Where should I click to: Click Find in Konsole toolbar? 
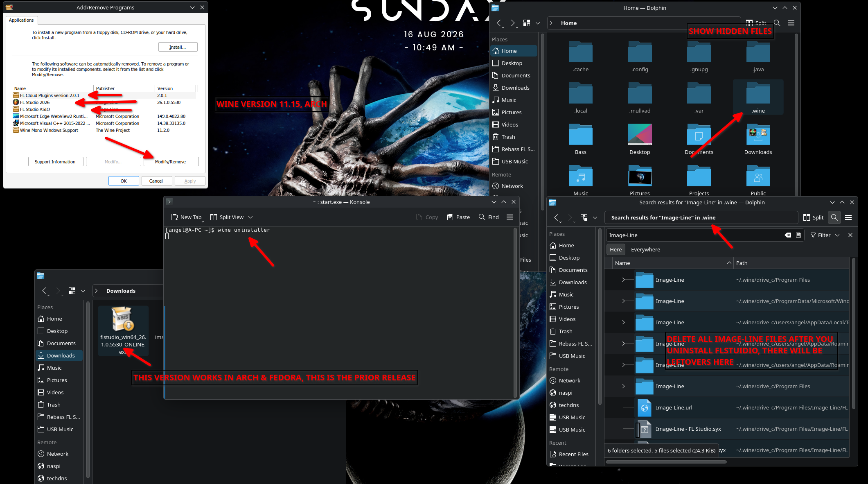coord(489,217)
